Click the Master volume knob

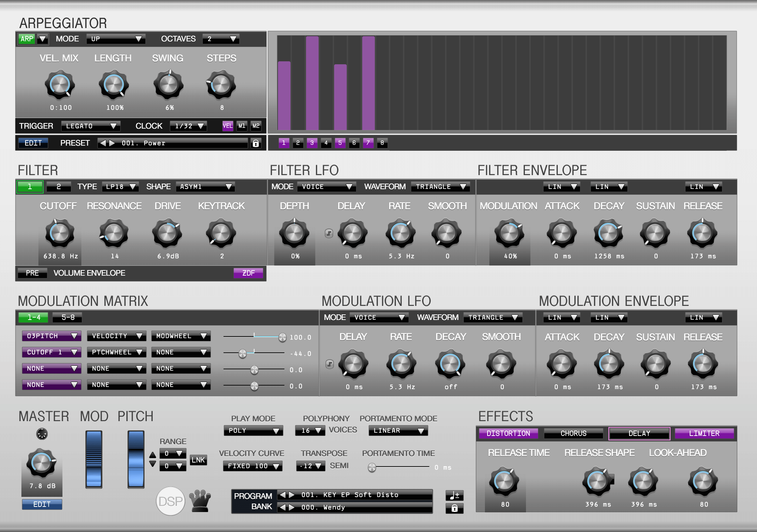[41, 463]
